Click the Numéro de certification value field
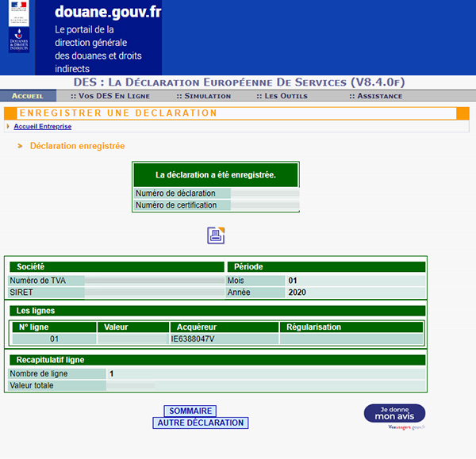This screenshot has width=476, height=459. (264, 205)
